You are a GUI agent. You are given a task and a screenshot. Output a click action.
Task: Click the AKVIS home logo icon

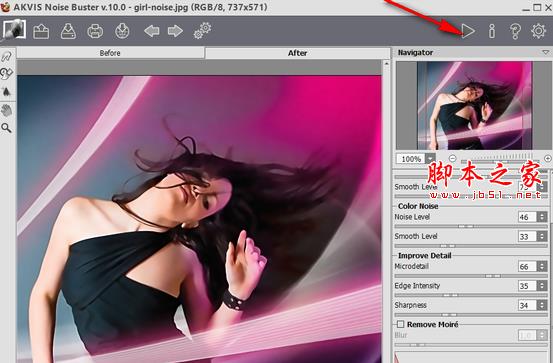tap(14, 30)
